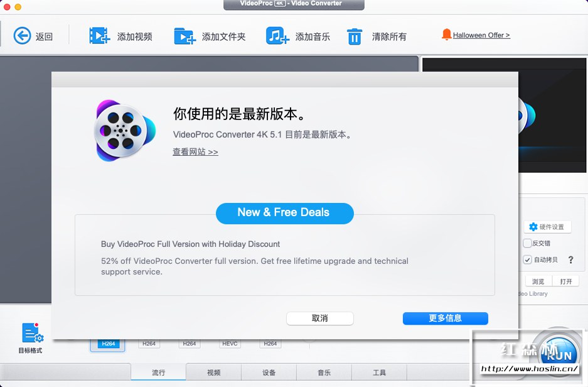Toggle the 反交错 checkbox
Viewport: 588px width, 387px height.
click(527, 243)
